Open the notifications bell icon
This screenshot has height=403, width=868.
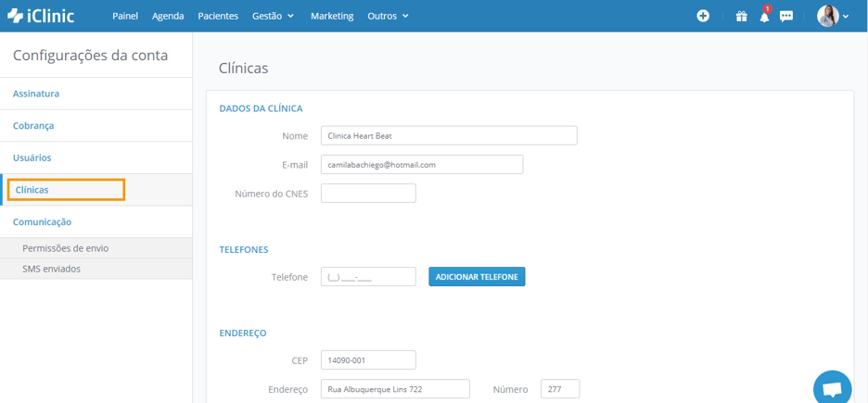click(x=764, y=16)
